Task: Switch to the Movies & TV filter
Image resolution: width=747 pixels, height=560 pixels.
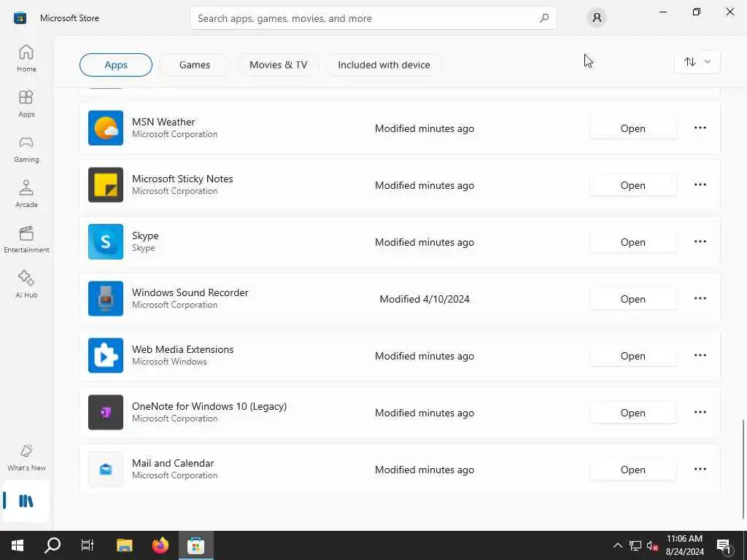Action: pyautogui.click(x=278, y=65)
